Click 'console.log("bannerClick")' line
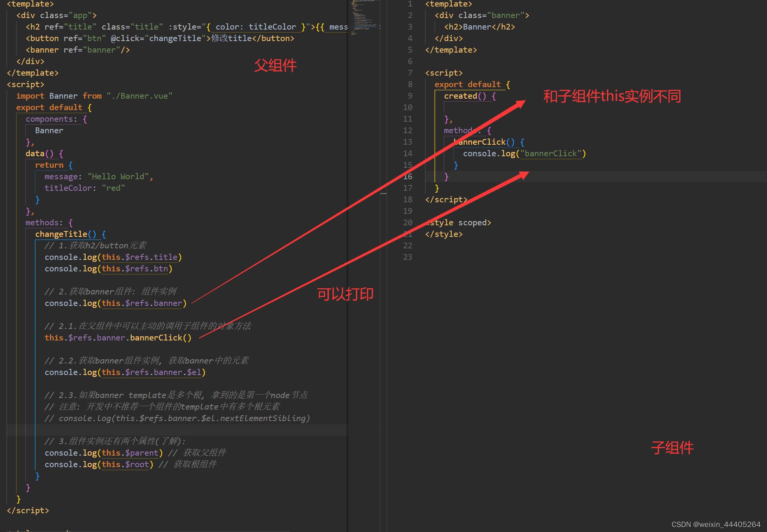Image resolution: width=767 pixels, height=532 pixels. 524,154
